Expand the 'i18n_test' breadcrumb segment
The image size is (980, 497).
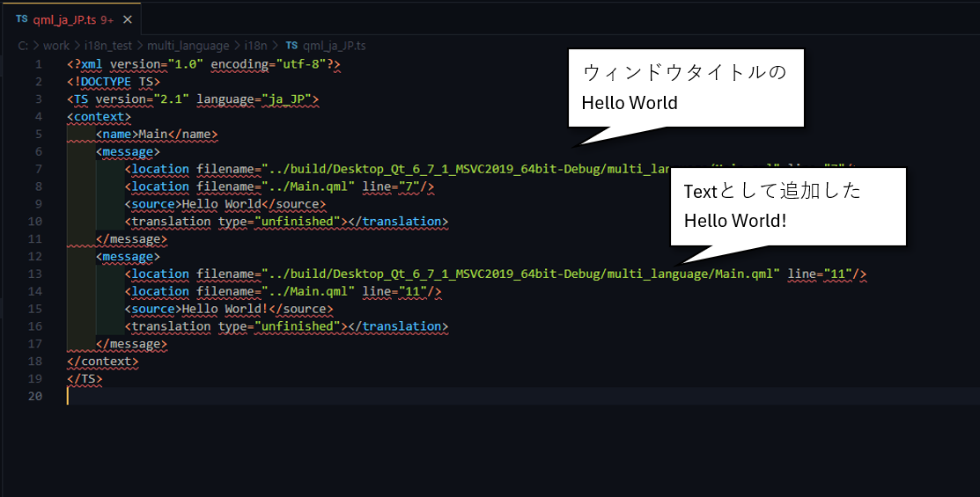(x=107, y=46)
